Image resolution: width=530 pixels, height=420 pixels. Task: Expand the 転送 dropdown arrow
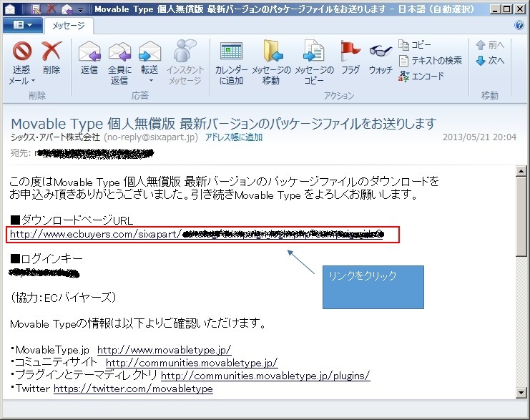(151, 80)
